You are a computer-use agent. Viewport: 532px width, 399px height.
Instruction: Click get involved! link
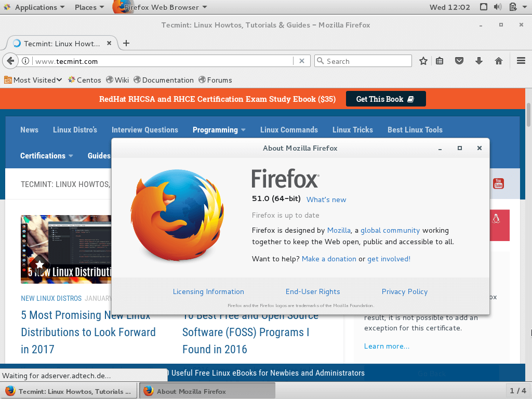[x=389, y=259]
